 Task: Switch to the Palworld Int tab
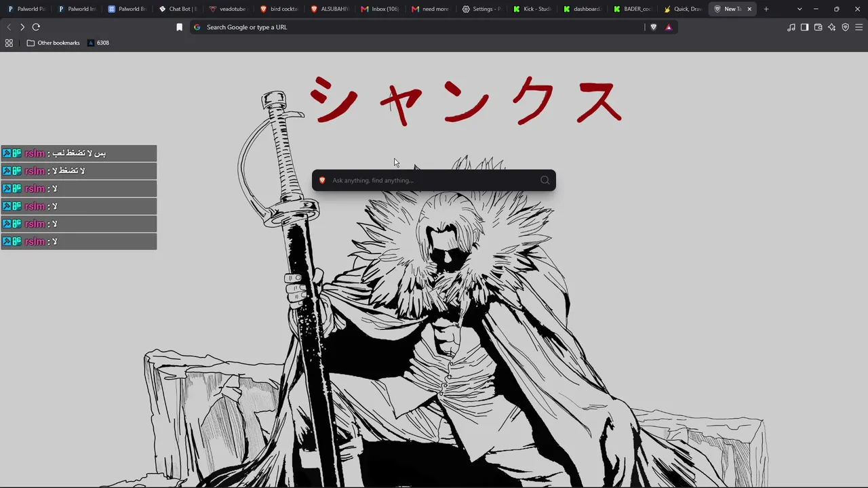click(x=77, y=9)
